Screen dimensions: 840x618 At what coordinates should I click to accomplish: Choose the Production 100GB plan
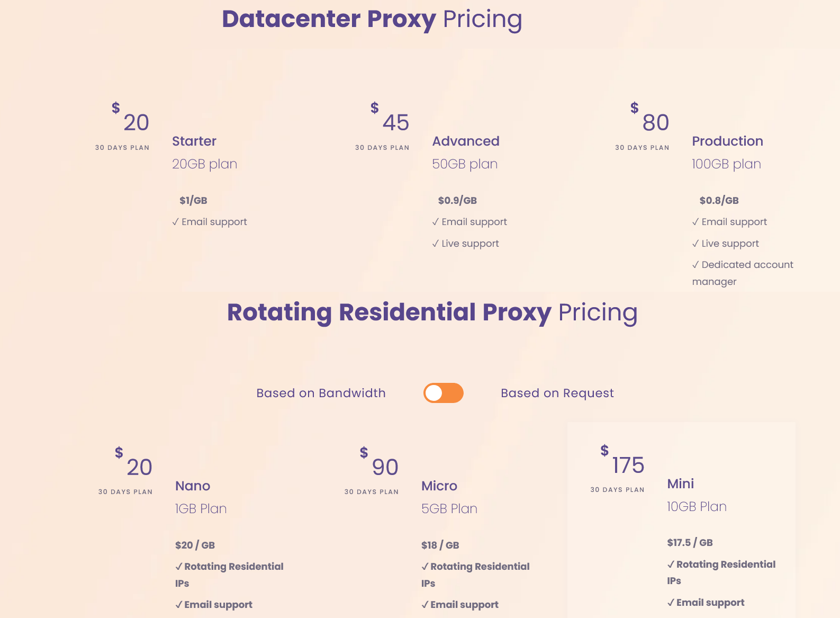pyautogui.click(x=727, y=153)
